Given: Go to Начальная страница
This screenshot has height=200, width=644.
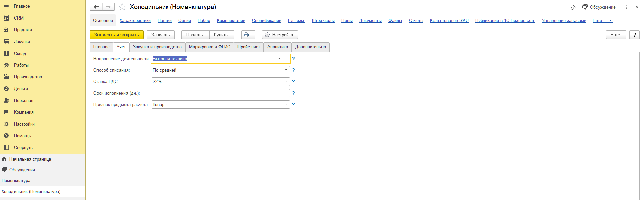Looking at the screenshot, I should pos(30,159).
